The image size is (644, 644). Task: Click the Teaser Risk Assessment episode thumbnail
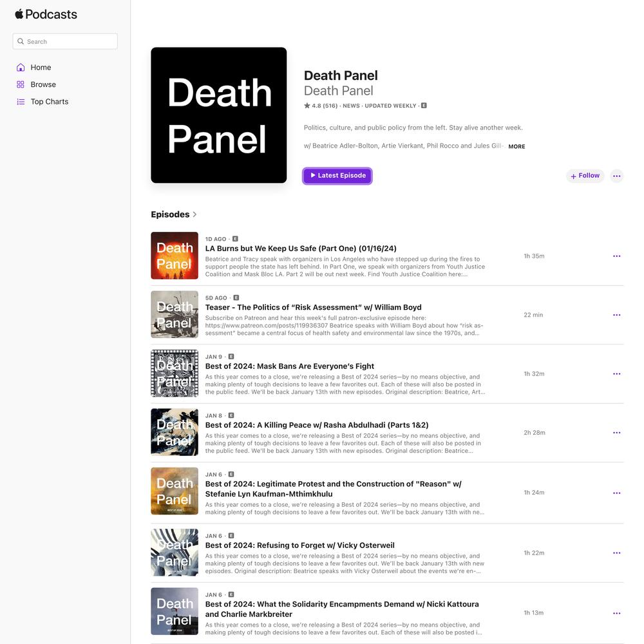coord(175,314)
